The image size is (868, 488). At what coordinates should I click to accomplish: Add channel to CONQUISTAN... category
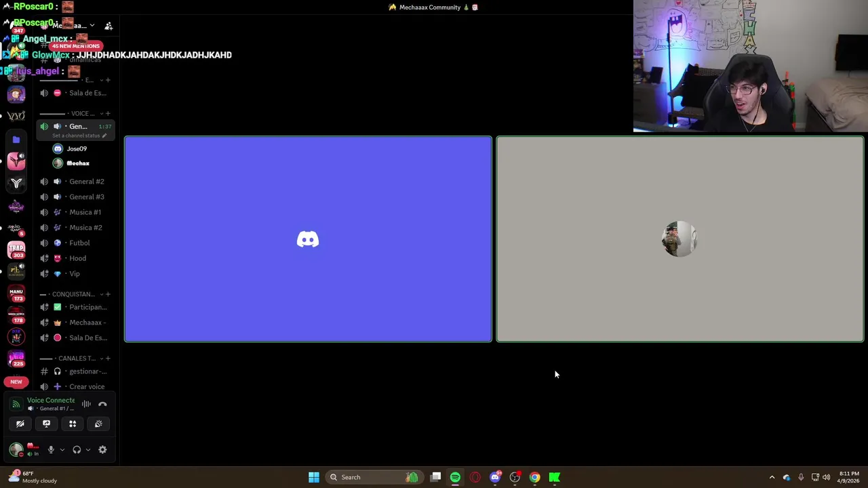108,294
